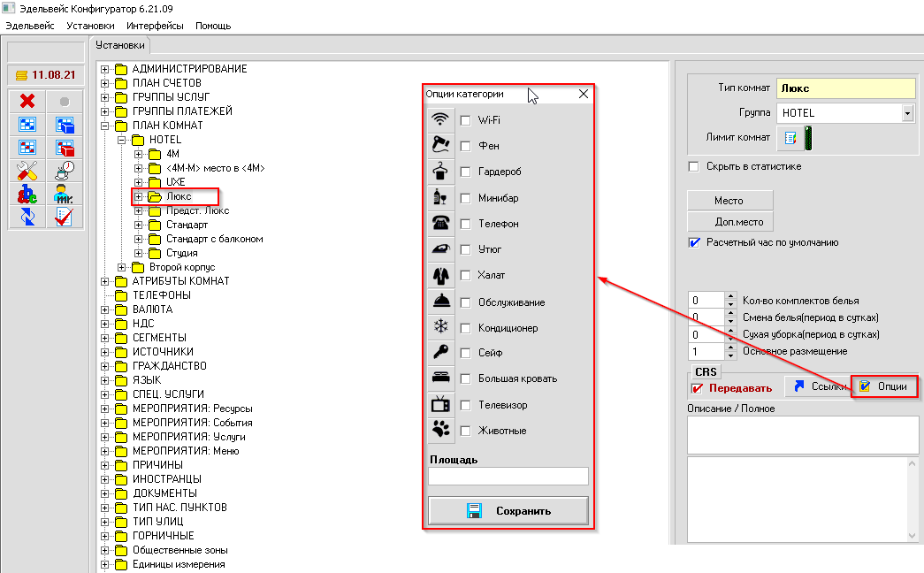Click the blue refresh arrows icon
This screenshot has height=573, width=924.
(27, 217)
